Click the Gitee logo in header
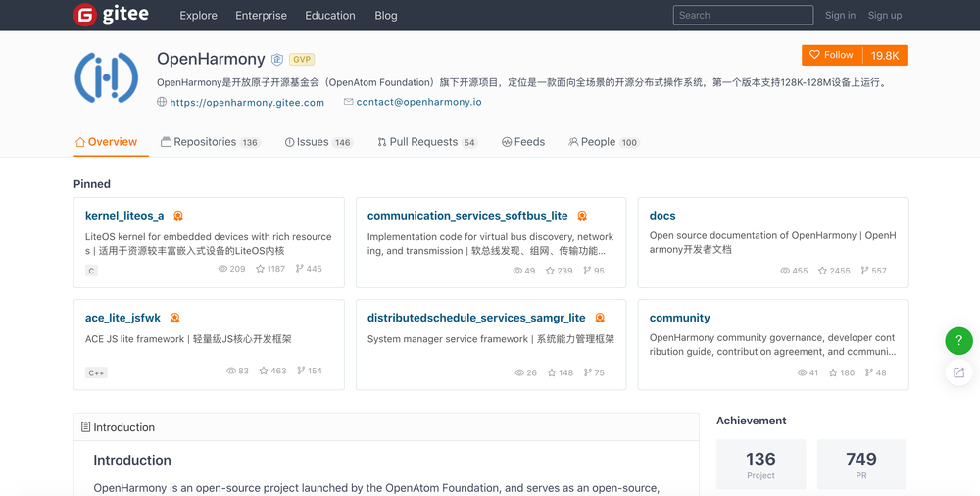Image resolution: width=980 pixels, height=496 pixels. [x=112, y=15]
